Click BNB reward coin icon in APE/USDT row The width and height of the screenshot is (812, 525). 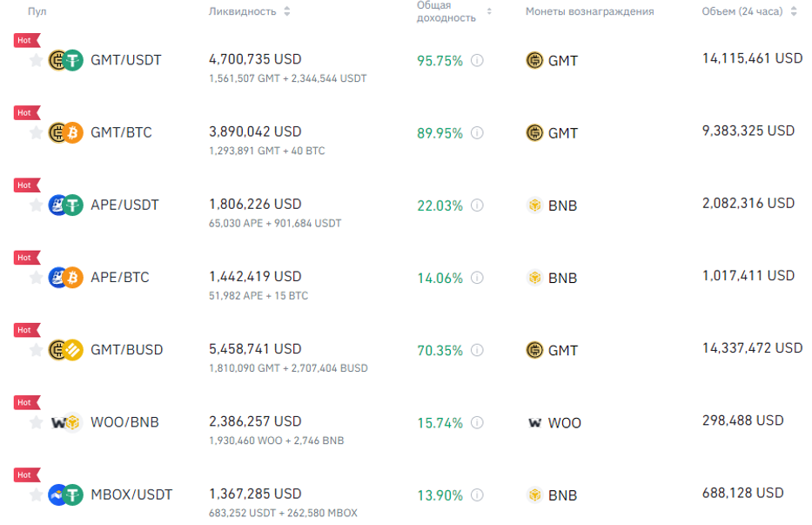tap(534, 205)
